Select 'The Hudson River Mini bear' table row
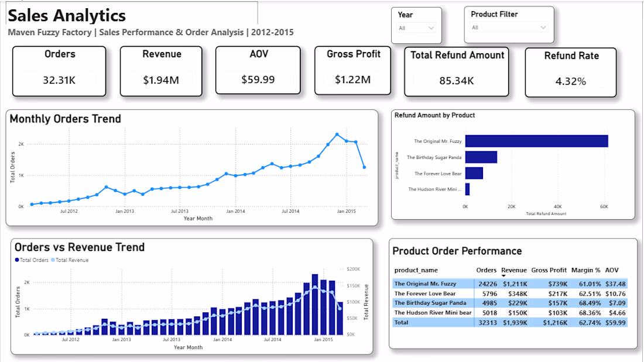This screenshot has width=644, height=362. click(510, 313)
